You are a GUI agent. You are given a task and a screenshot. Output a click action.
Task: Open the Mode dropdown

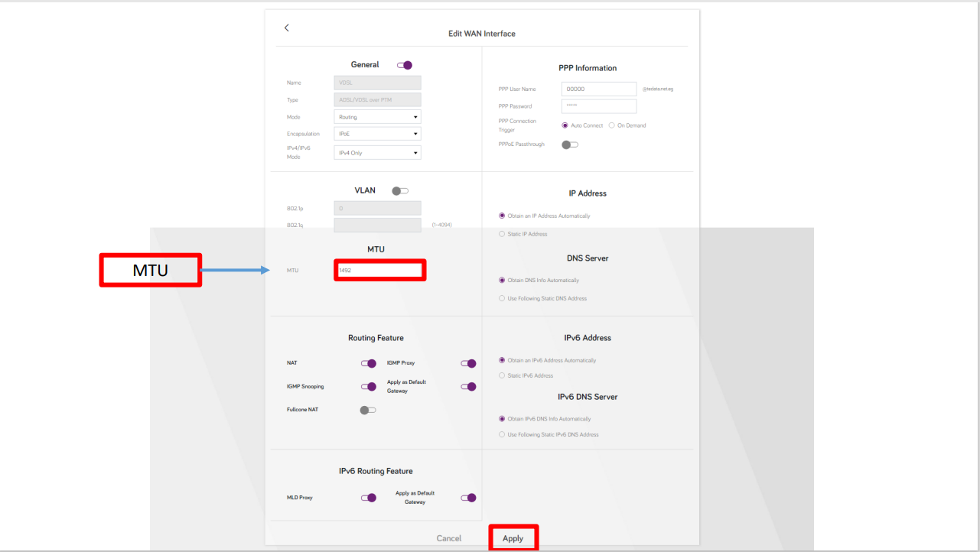[x=378, y=117]
